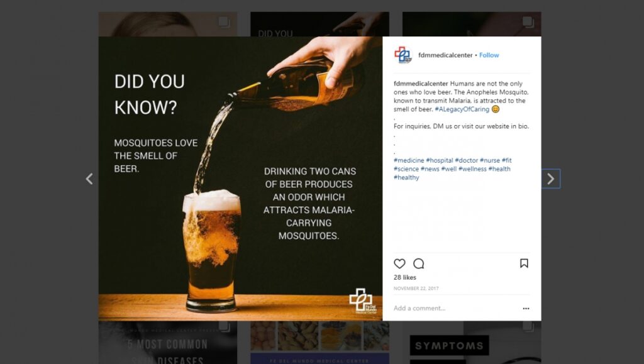Open the three-dot more options menu
This screenshot has height=364, width=644.
tap(526, 308)
